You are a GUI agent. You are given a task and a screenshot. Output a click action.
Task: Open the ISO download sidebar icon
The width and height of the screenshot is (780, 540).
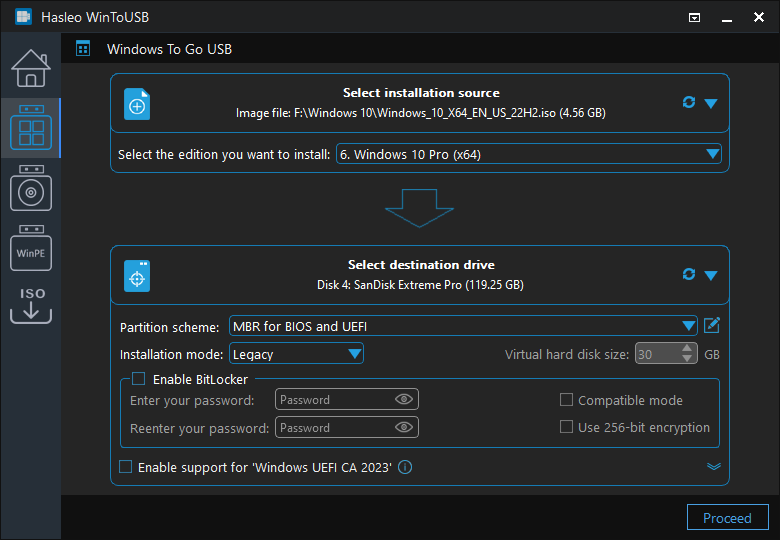click(x=31, y=305)
